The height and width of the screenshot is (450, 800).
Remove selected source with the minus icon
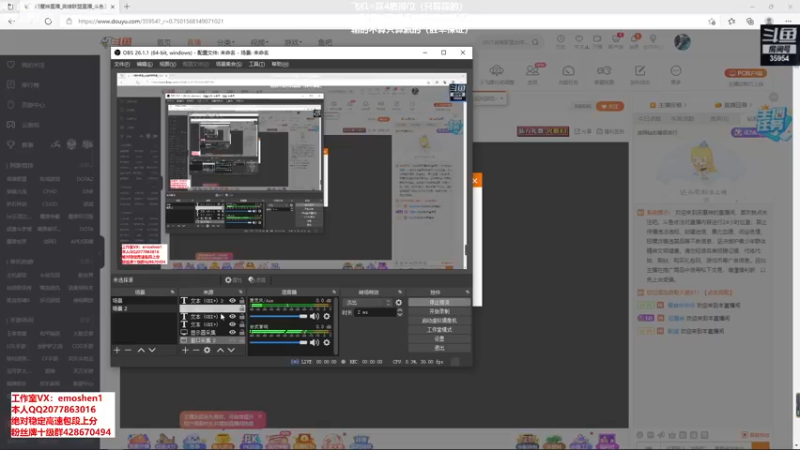(x=196, y=350)
